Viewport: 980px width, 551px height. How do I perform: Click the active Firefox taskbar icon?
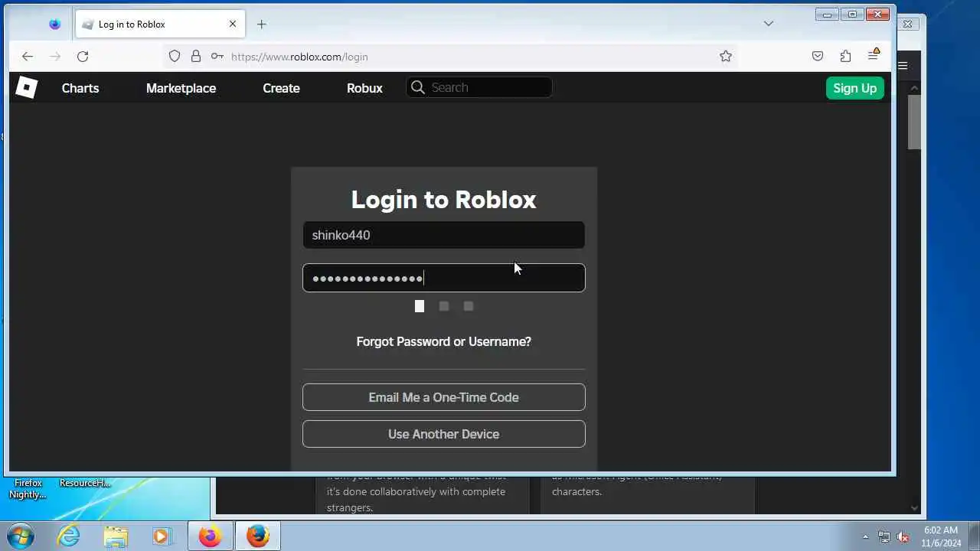(x=258, y=536)
